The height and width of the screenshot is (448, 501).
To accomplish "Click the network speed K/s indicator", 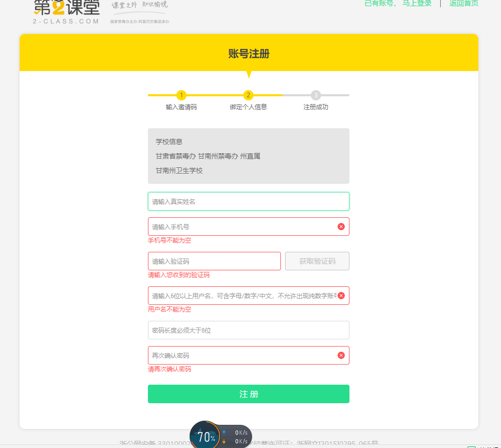I will tap(236, 437).
